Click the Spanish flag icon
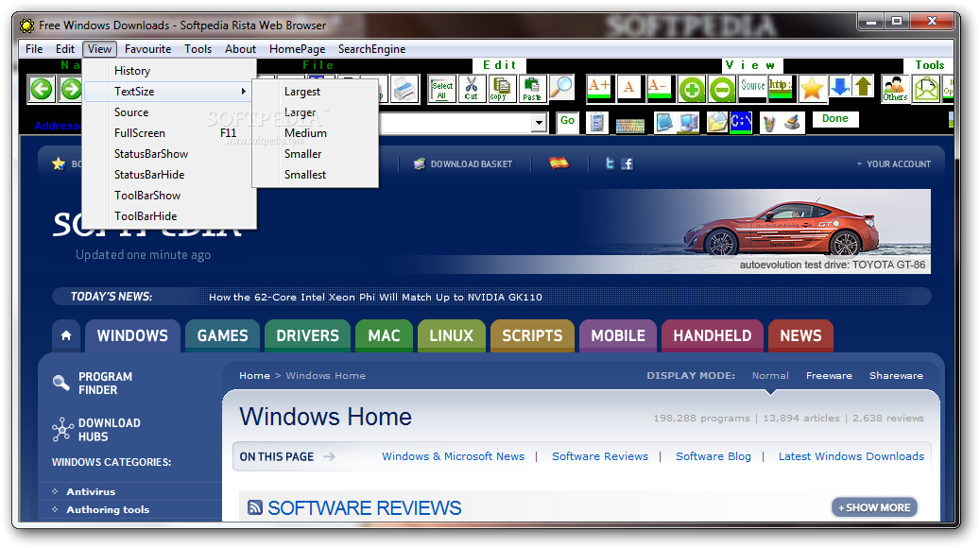This screenshot has height=548, width=980. tap(559, 163)
